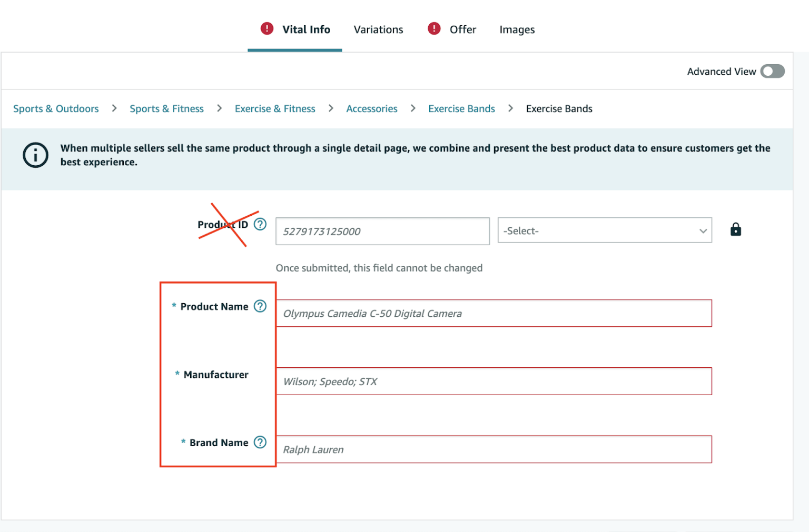Click the Manufacturer field listing Wilson; Speedo; STX
The image size is (809, 532).
pyautogui.click(x=494, y=381)
